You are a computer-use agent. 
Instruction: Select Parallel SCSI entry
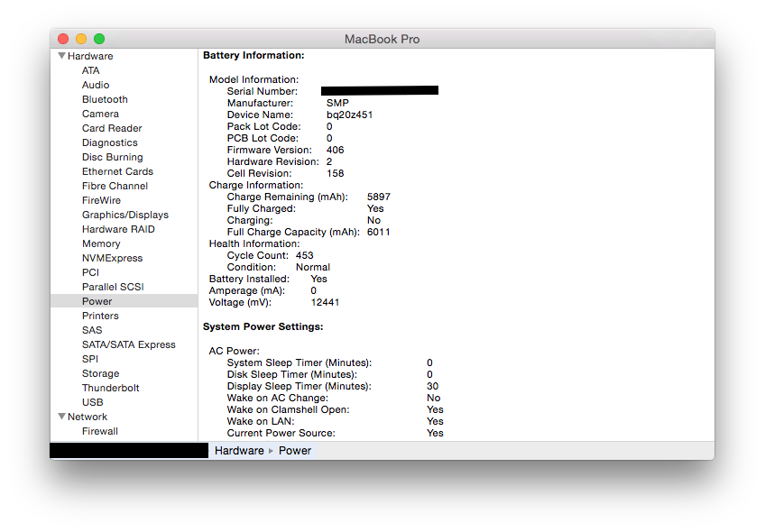point(113,287)
